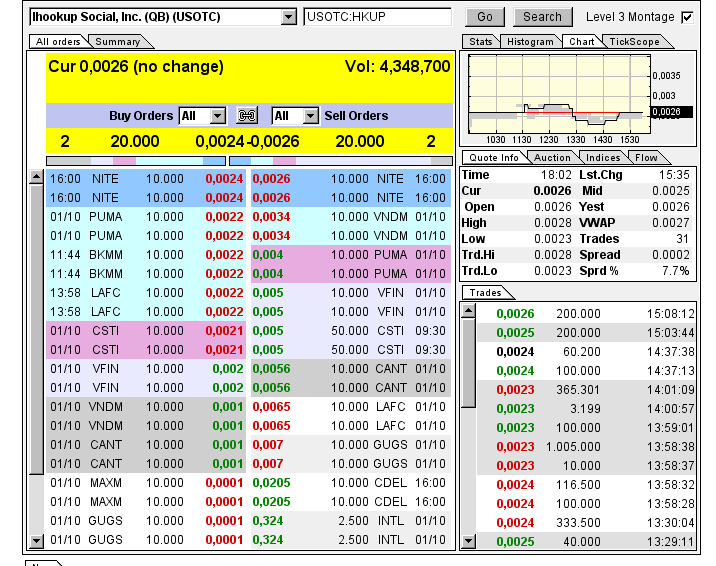Click the USOTC:HKUP symbol input field
Viewport: 716px width, 566px height.
pyautogui.click(x=378, y=17)
